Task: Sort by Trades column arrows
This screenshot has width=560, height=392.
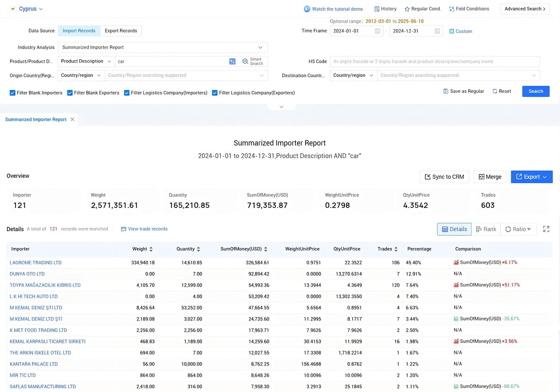Action: coord(396,249)
